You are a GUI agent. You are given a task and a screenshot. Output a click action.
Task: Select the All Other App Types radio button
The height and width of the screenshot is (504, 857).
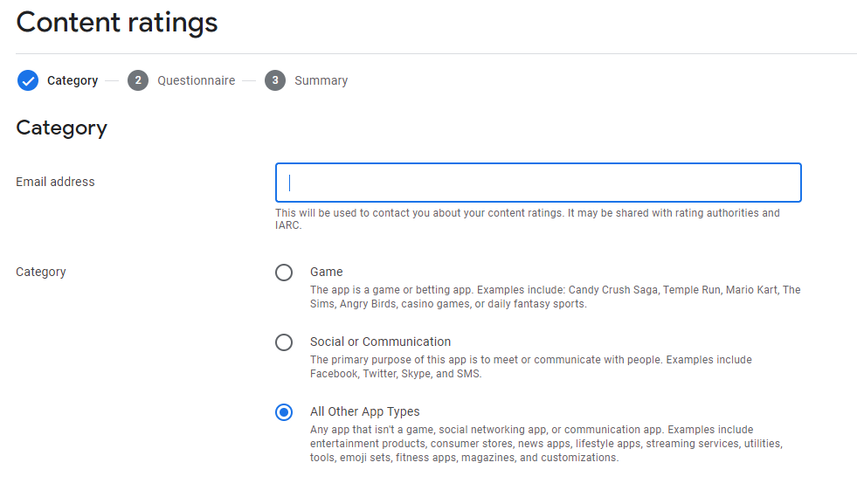284,412
